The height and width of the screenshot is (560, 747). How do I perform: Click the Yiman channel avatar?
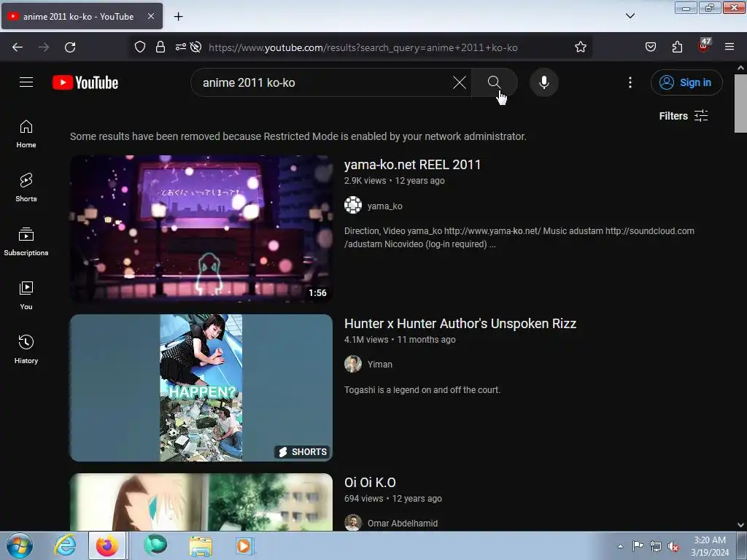coord(353,364)
